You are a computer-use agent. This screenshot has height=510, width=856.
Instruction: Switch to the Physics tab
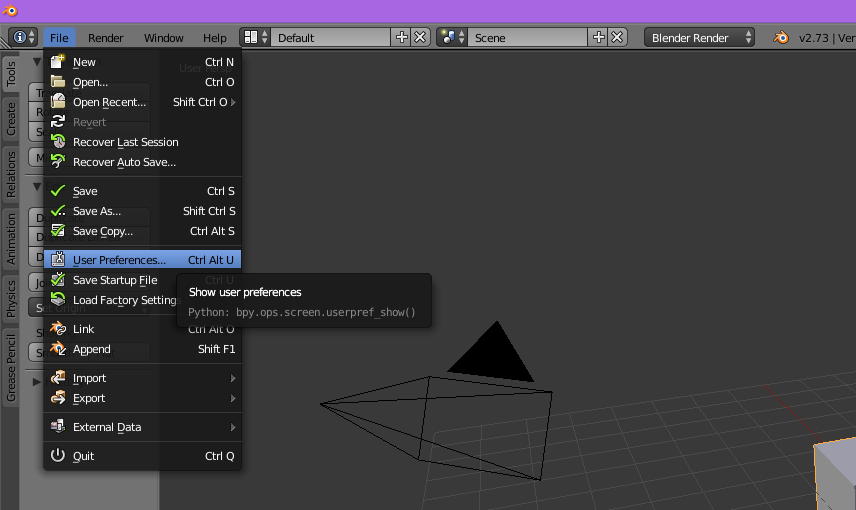10,298
